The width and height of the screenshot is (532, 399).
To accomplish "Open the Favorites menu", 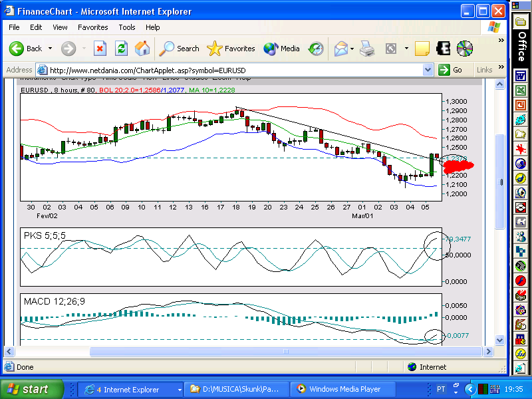I will tap(93, 27).
